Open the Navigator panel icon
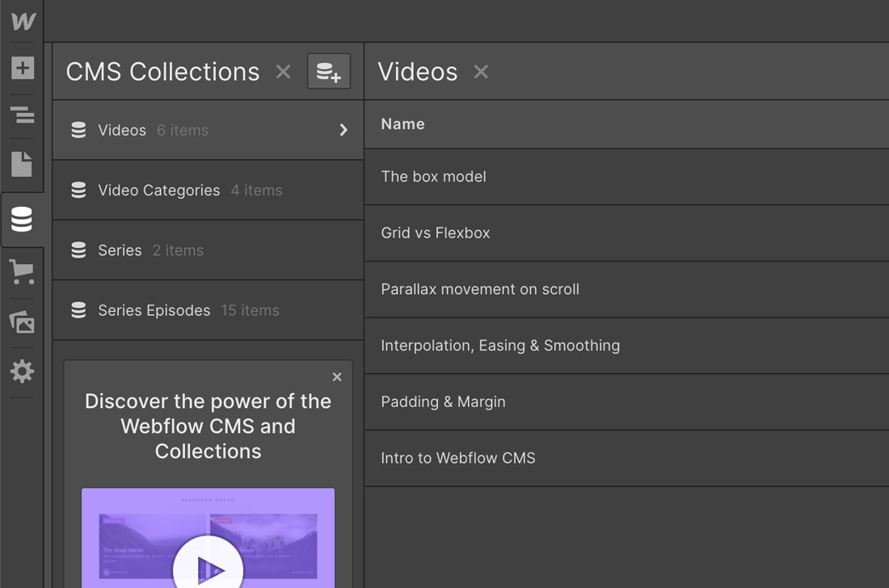 pyautogui.click(x=23, y=115)
